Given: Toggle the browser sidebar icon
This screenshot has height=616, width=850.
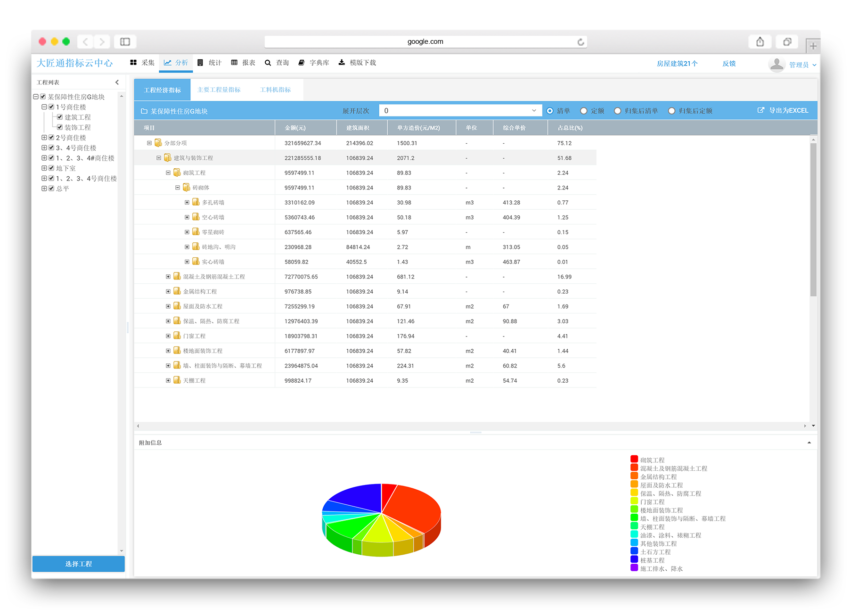Looking at the screenshot, I should click(x=125, y=42).
